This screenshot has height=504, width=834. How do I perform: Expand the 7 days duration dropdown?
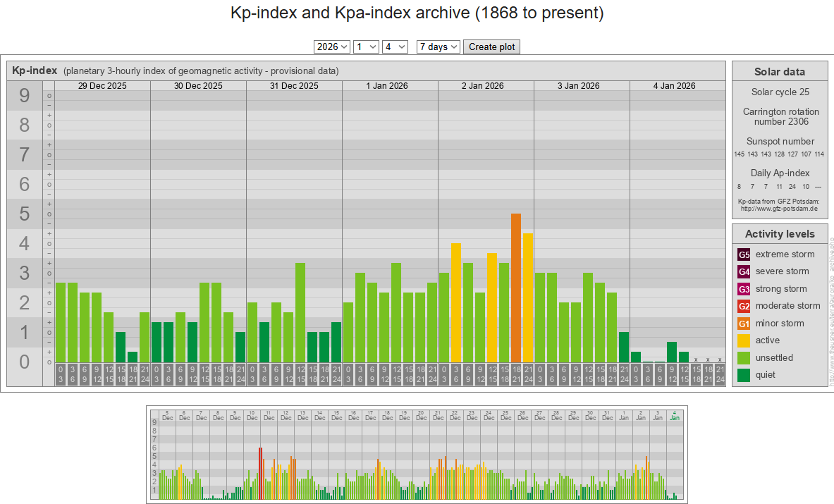click(438, 47)
